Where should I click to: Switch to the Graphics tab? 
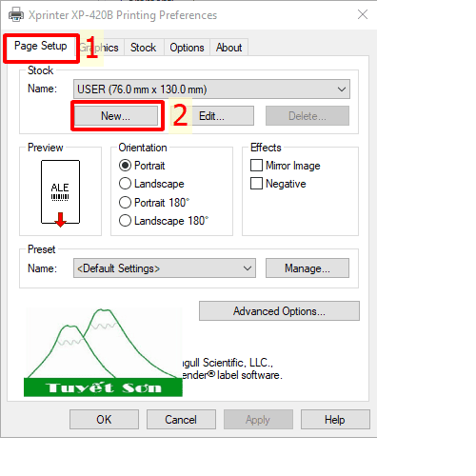(x=101, y=48)
